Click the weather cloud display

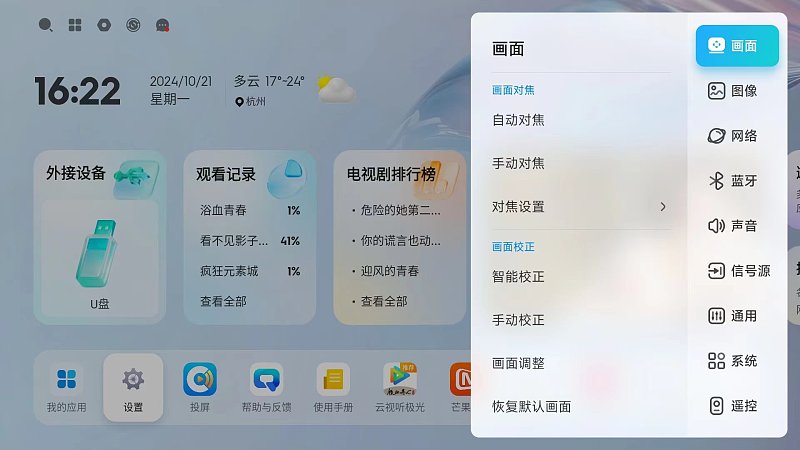click(x=335, y=89)
